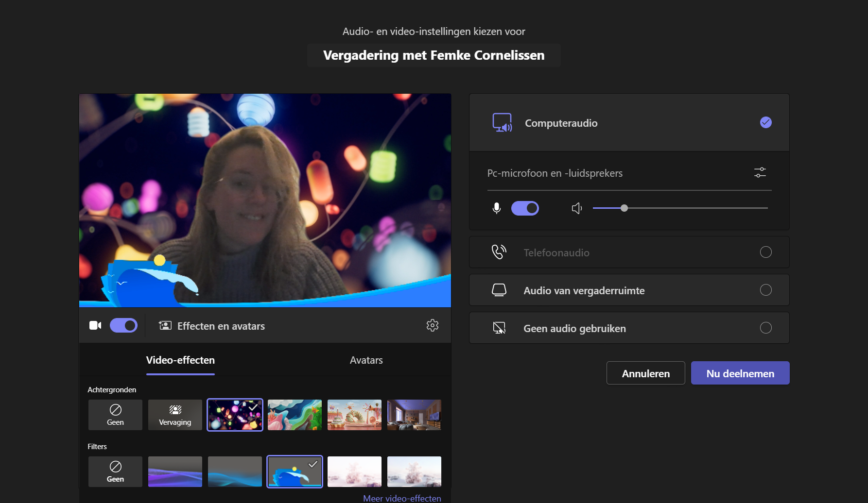Open the Video-effecten tab
This screenshot has width=868, height=503.
pyautogui.click(x=180, y=360)
